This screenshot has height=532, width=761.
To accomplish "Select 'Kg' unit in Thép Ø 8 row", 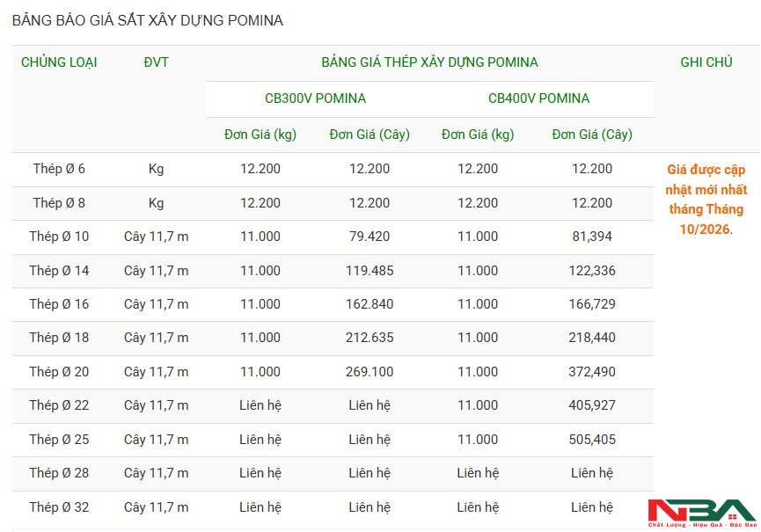I will pos(156,203).
